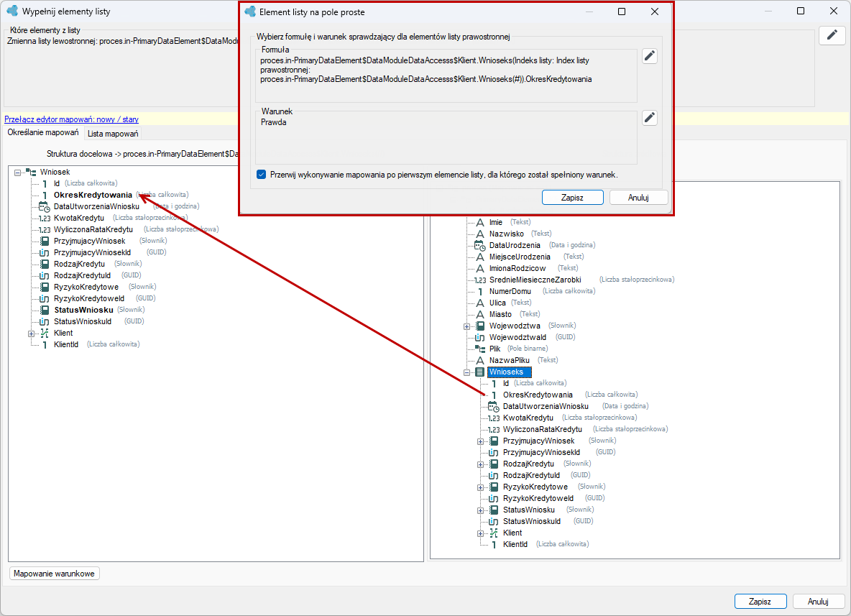The image size is (851, 616).
Task: Click the relation icon beside Klient in left tree
Action: click(x=45, y=333)
